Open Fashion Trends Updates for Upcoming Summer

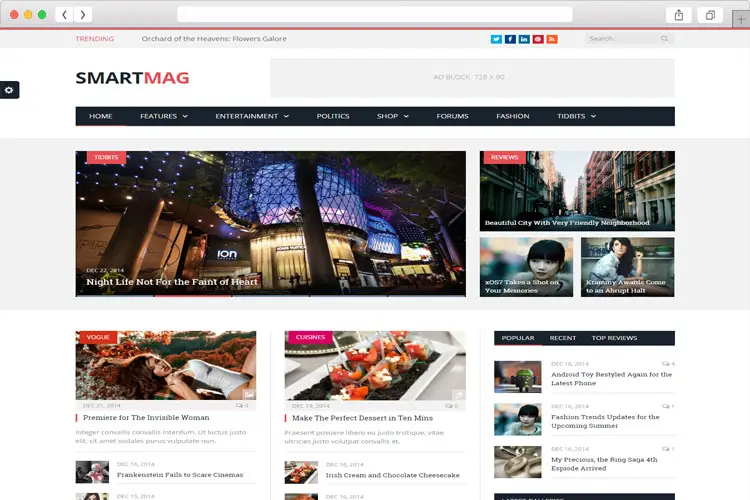click(x=605, y=421)
